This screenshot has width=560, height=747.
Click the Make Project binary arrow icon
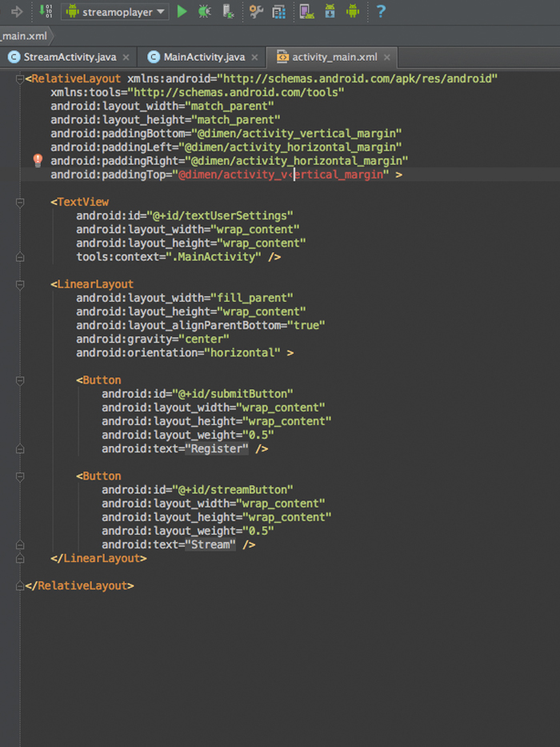click(x=45, y=11)
